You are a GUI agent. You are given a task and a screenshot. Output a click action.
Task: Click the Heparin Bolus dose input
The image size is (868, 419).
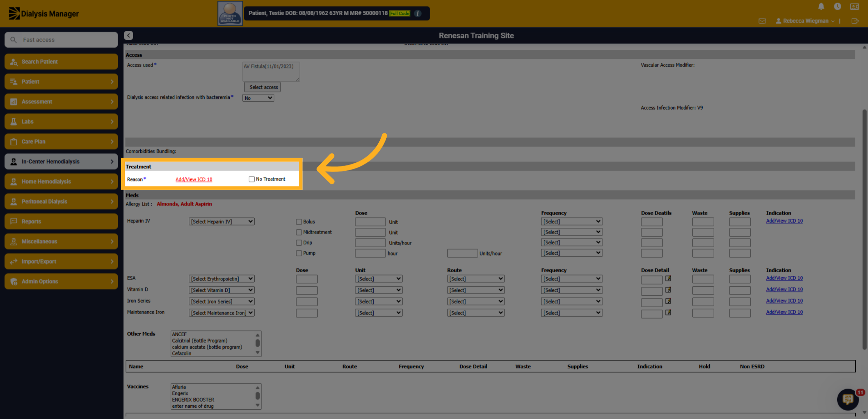click(x=370, y=222)
